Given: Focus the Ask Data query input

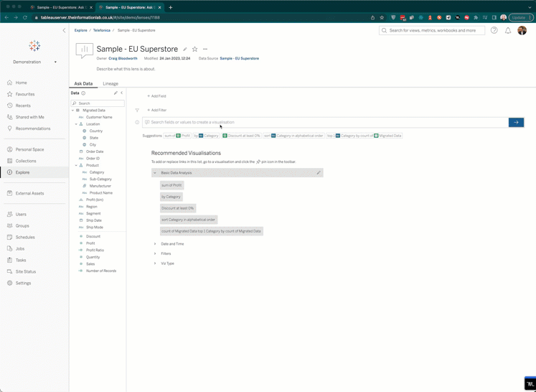Looking at the screenshot, I should click(x=326, y=122).
